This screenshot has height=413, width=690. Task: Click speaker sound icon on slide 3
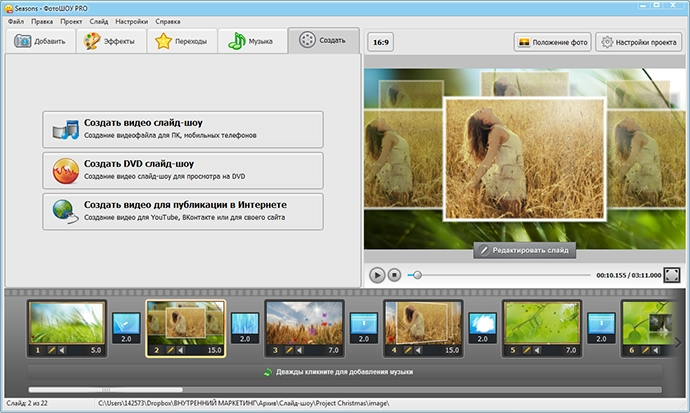pyautogui.click(x=299, y=350)
